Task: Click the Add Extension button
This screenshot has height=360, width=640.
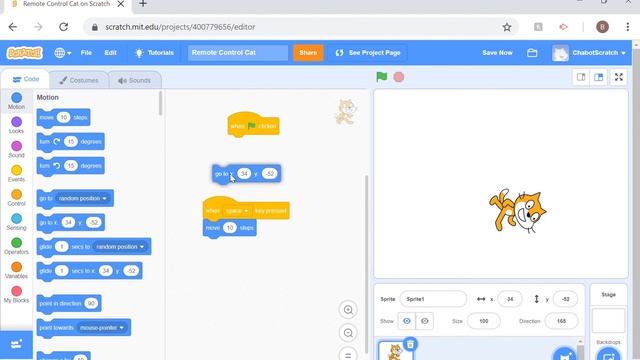Action: (16, 344)
